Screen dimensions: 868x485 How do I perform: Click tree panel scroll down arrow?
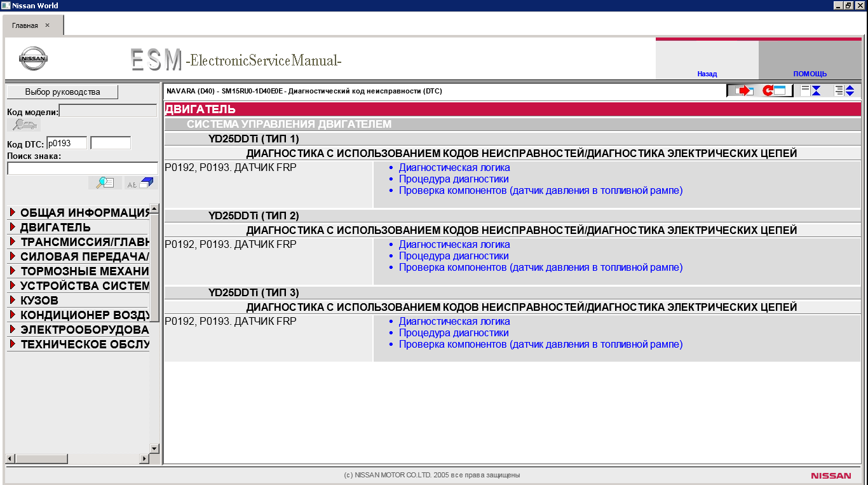[154, 448]
